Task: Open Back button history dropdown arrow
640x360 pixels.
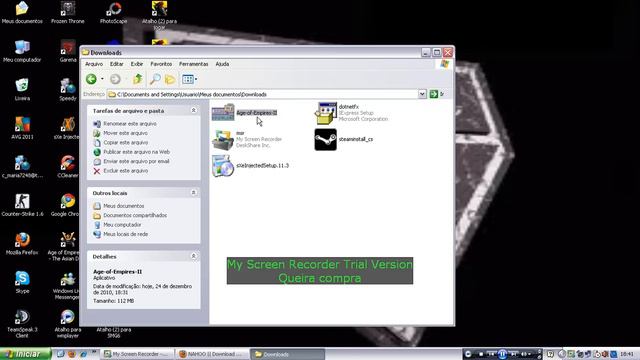Action: pos(102,79)
